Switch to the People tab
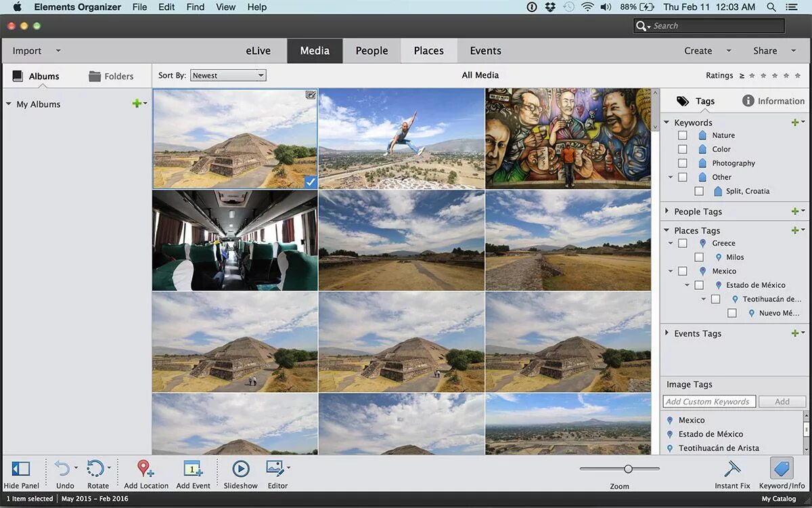 click(x=371, y=50)
